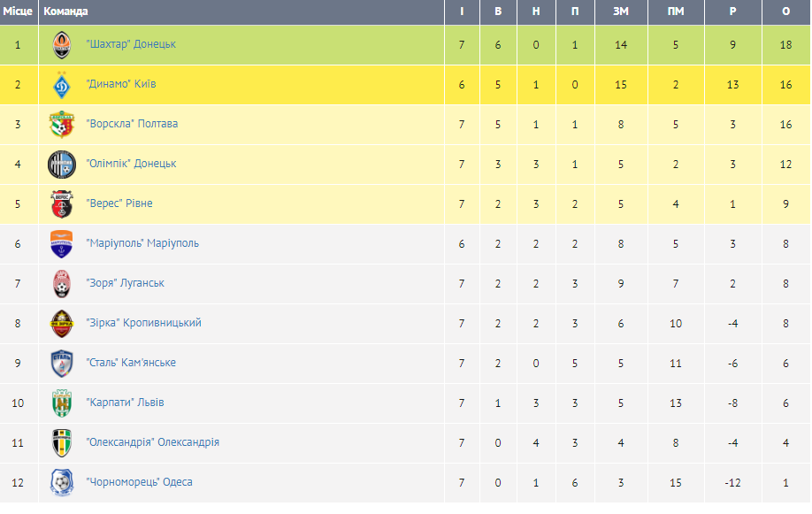This screenshot has height=514, width=812.
Task: Click the "О" points column header
Action: pos(786,12)
